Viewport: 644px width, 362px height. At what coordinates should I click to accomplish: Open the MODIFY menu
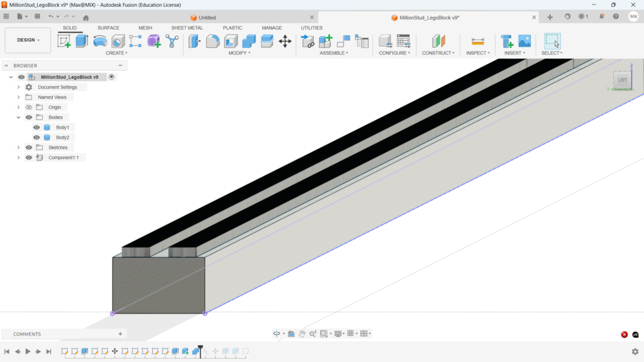[x=239, y=53]
